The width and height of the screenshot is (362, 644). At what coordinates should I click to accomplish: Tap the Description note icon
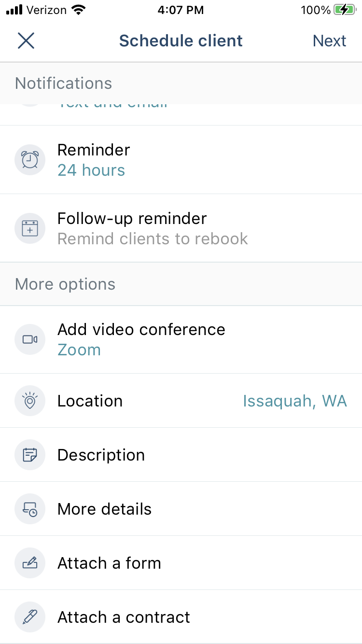[30, 455]
